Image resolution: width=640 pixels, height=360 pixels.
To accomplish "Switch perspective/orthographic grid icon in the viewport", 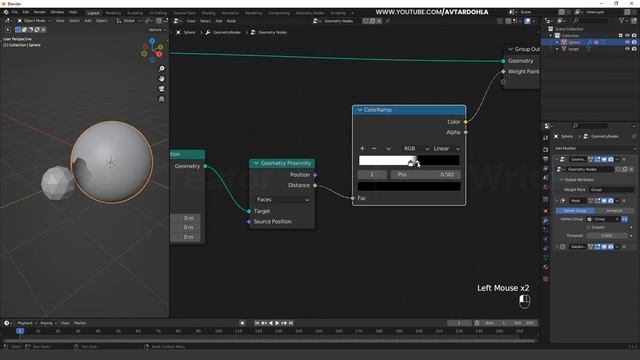I will 162,99.
